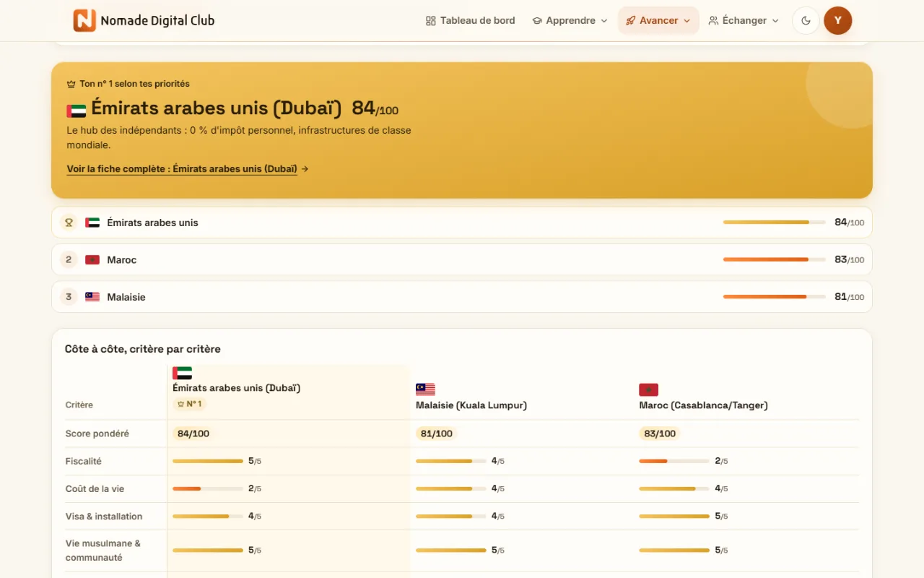Click the 83/100 weighted score badge in the table

coord(659,433)
